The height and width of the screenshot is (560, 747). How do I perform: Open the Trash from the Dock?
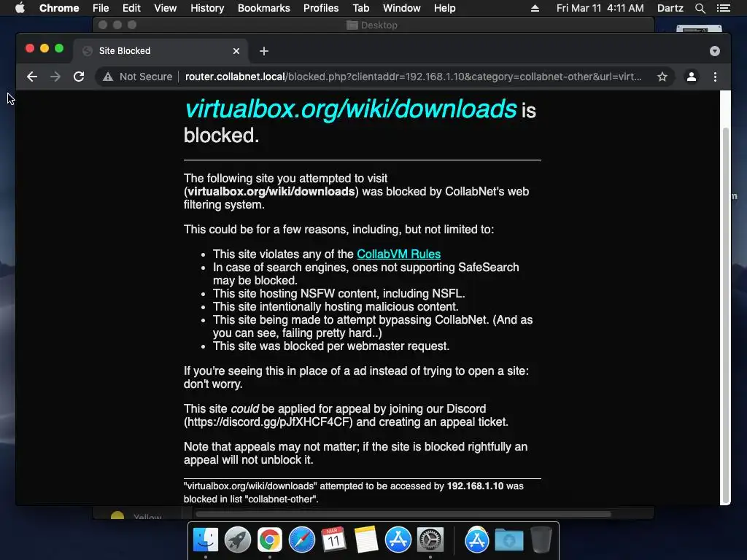541,540
